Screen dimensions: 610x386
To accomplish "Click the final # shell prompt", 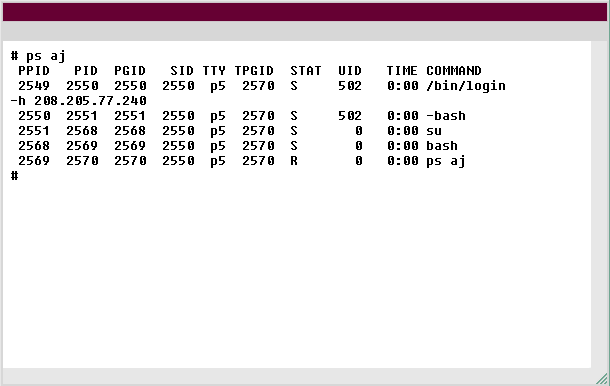I will point(14,176).
